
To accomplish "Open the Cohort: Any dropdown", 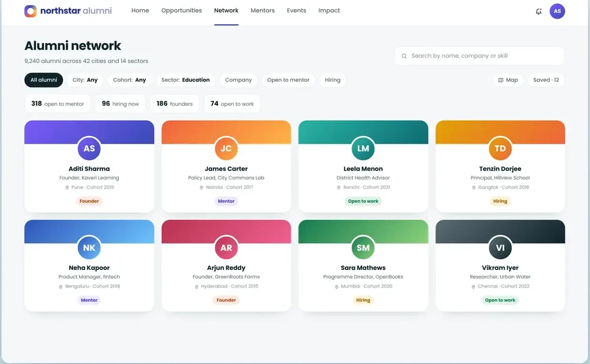I will click(x=129, y=80).
